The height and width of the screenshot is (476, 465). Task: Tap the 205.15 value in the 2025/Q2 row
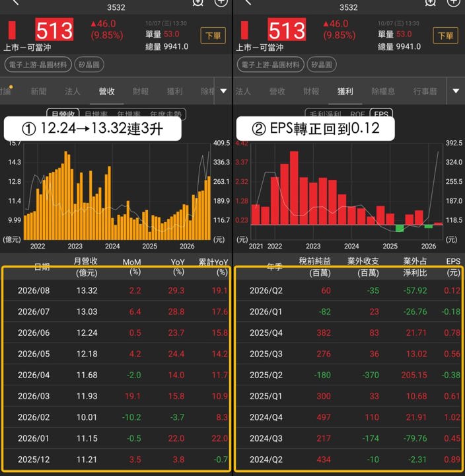[x=414, y=375]
